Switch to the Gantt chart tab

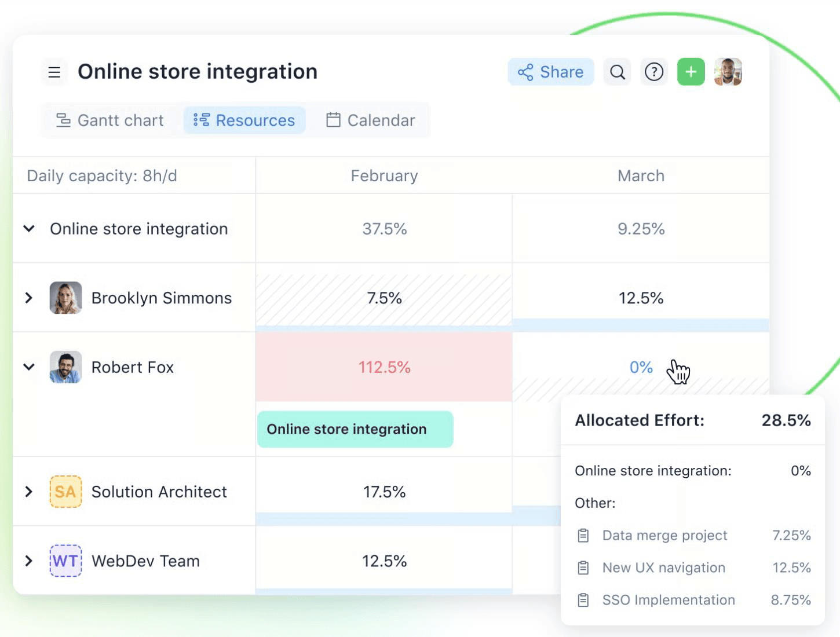tap(110, 120)
